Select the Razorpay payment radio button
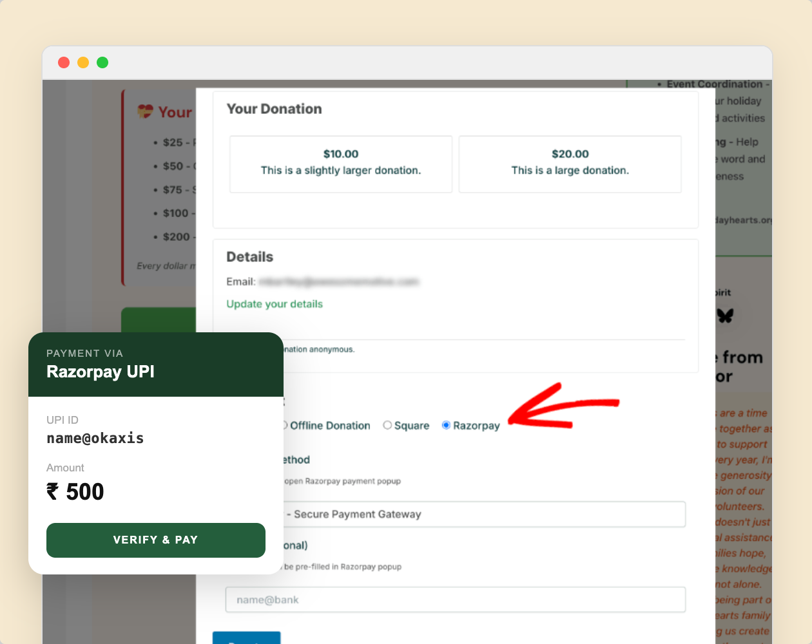 (x=446, y=425)
